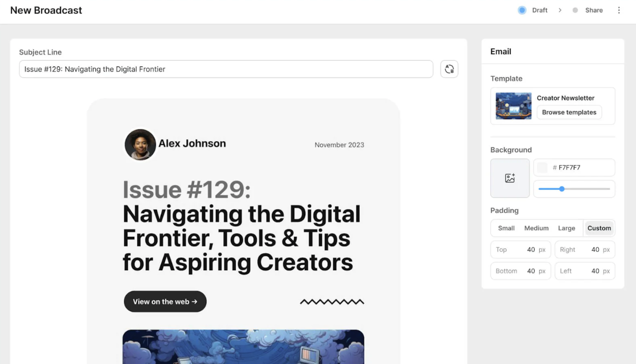Image resolution: width=636 pixels, height=364 pixels.
Task: Click the Top padding value field
Action: point(520,249)
